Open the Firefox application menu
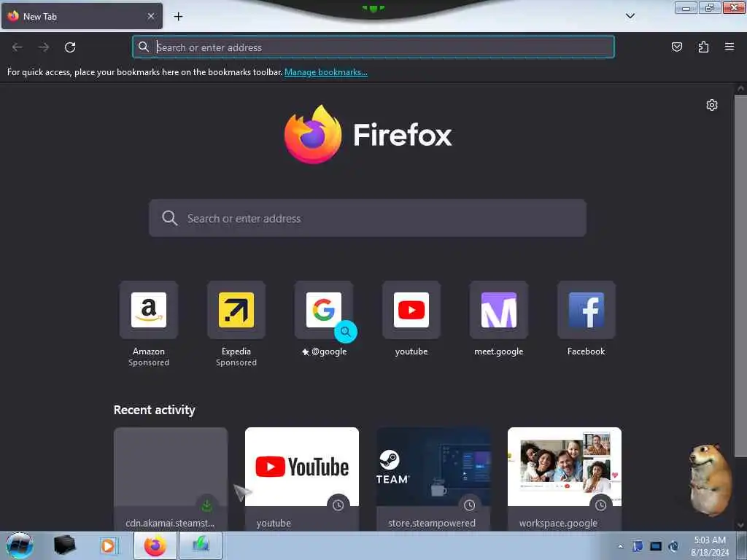Viewport: 747px width, 560px height. (729, 47)
